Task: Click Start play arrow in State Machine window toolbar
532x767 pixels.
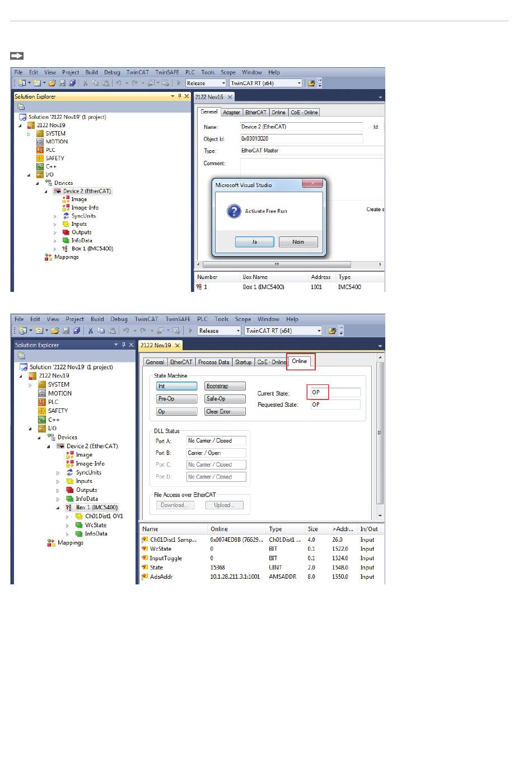Action: (191, 331)
